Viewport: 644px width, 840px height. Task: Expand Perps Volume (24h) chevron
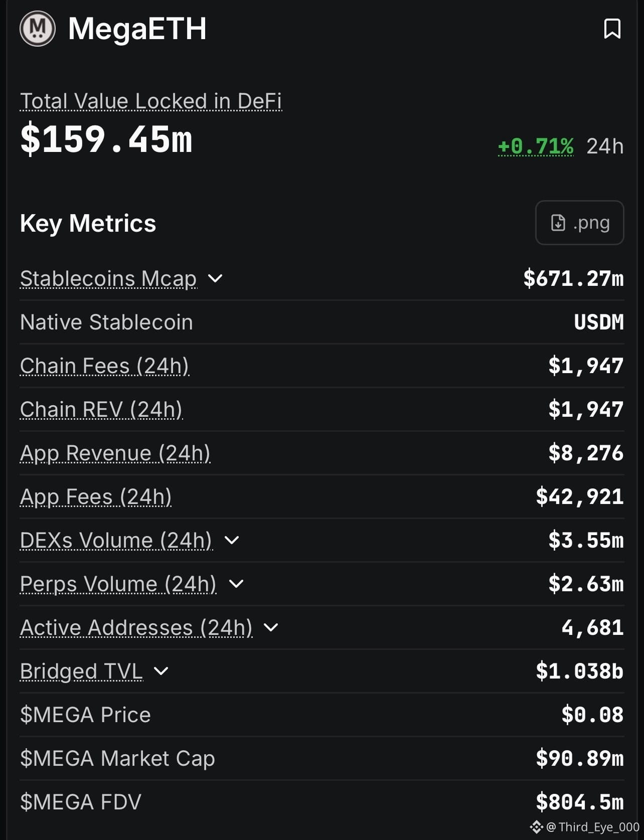point(236,584)
